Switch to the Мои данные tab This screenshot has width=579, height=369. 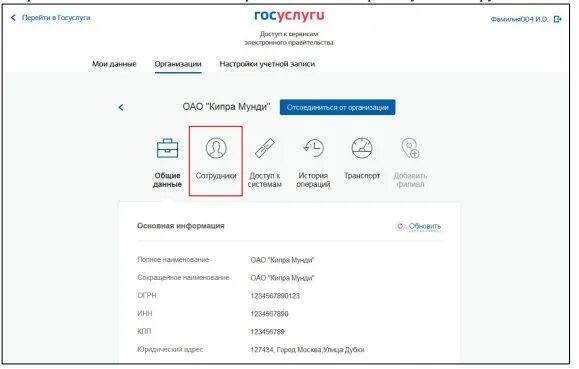pyautogui.click(x=114, y=64)
